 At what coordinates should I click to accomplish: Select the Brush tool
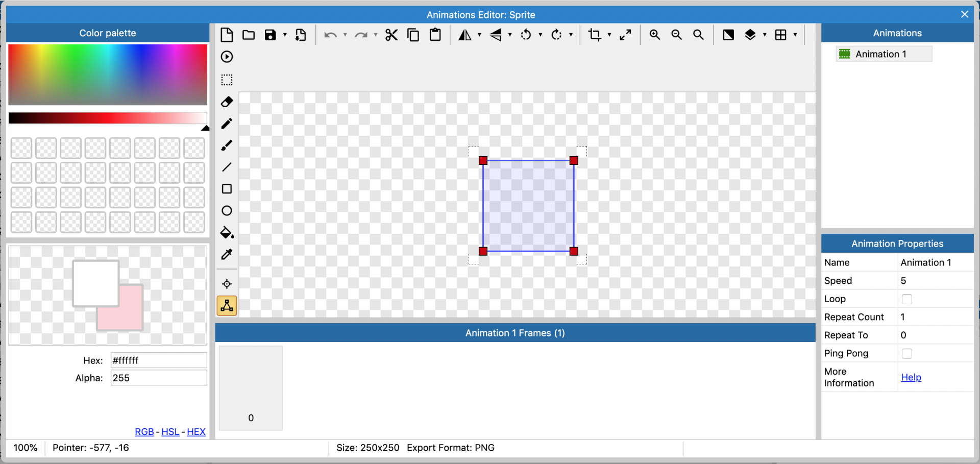click(x=227, y=145)
